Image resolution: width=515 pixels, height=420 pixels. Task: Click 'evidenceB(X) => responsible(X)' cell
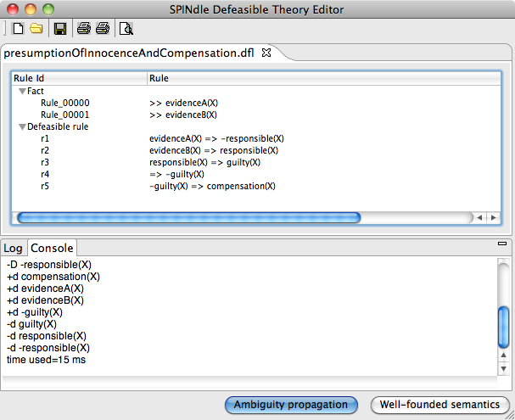214,150
